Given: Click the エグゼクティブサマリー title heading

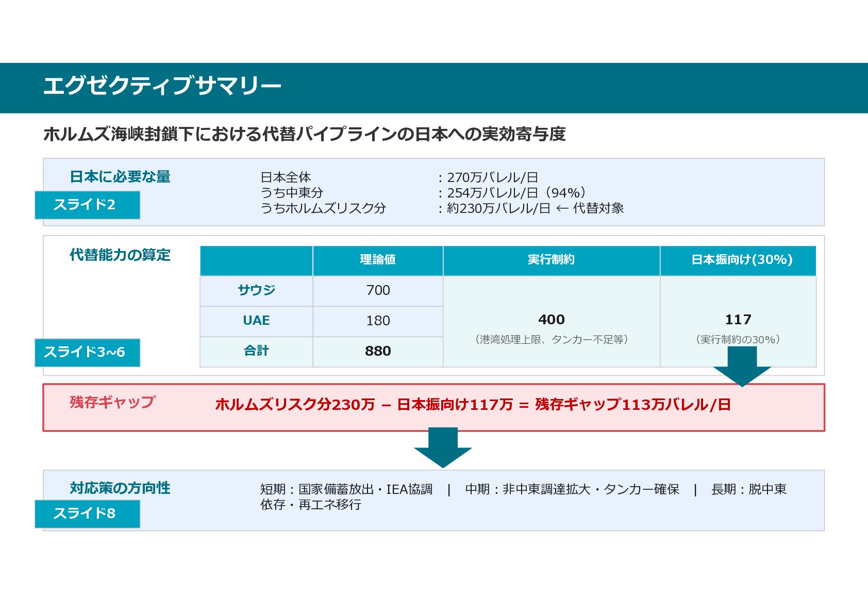Looking at the screenshot, I should pyautogui.click(x=162, y=86).
